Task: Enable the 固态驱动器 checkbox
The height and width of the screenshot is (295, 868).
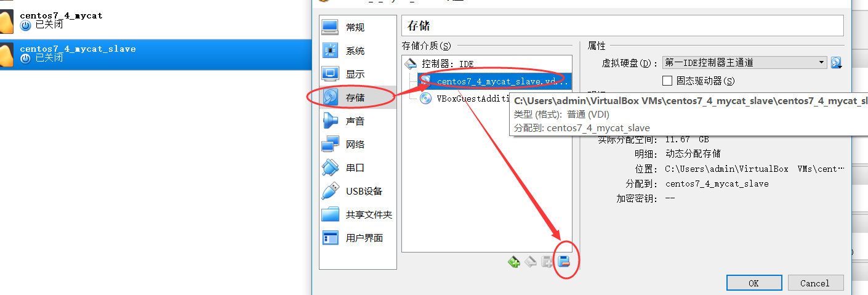Action: 667,81
